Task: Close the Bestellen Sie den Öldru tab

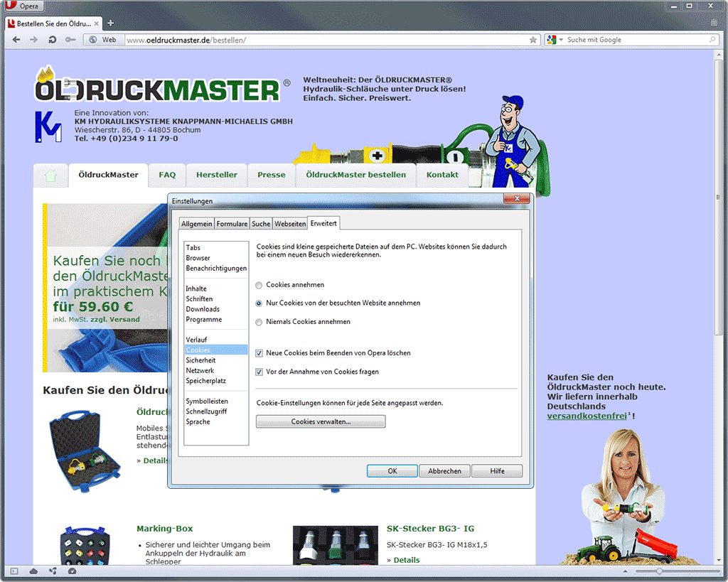Action: coord(97,23)
